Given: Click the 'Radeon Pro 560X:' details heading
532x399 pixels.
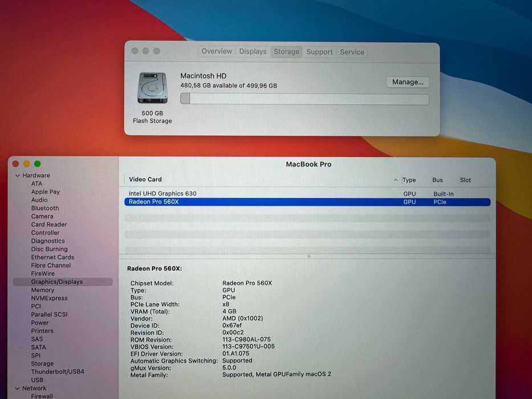Looking at the screenshot, I should (x=155, y=268).
